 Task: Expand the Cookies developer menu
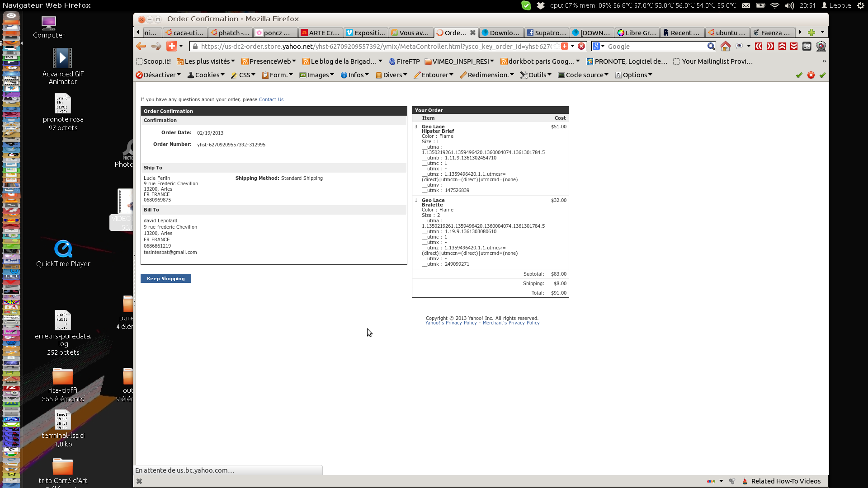(x=206, y=75)
